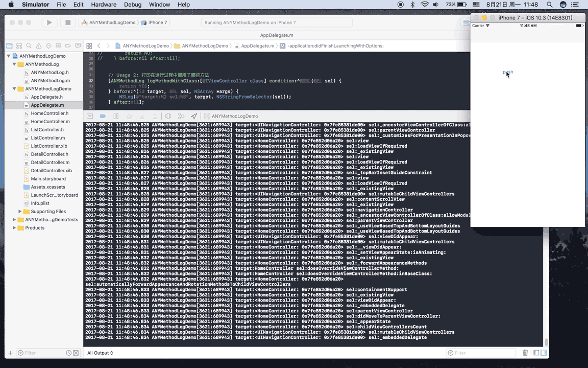This screenshot has height=368, width=588.
Task: Open the Test navigator diamond icon
Action: (x=48, y=46)
